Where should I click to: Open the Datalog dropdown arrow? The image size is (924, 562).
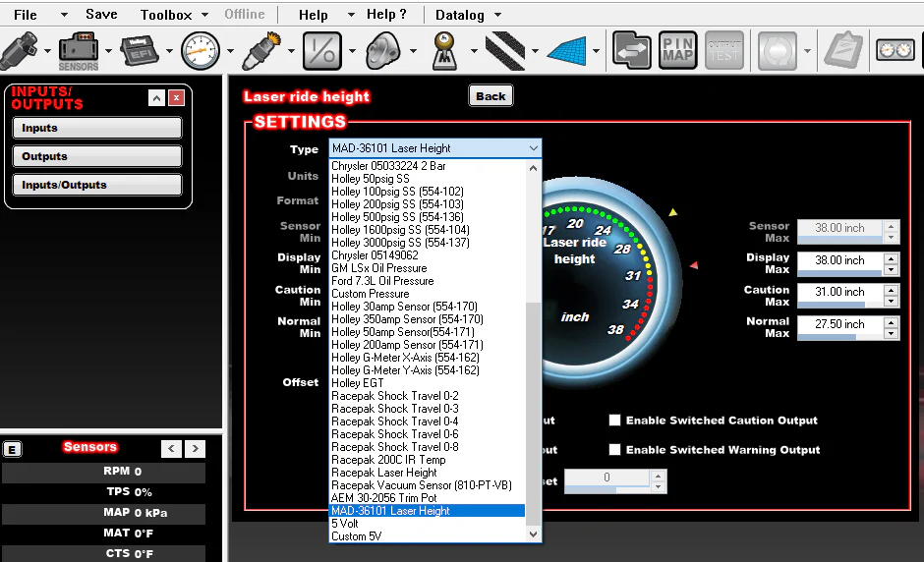(498, 15)
